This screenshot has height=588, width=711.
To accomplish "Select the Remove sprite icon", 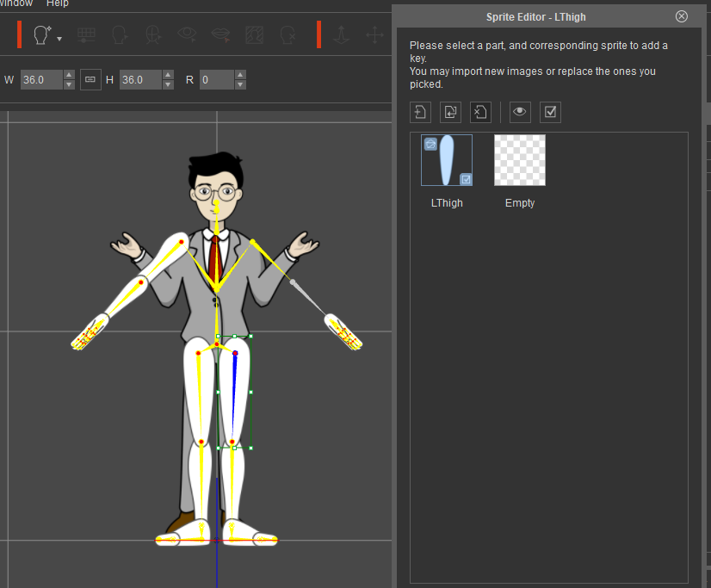I will click(480, 112).
